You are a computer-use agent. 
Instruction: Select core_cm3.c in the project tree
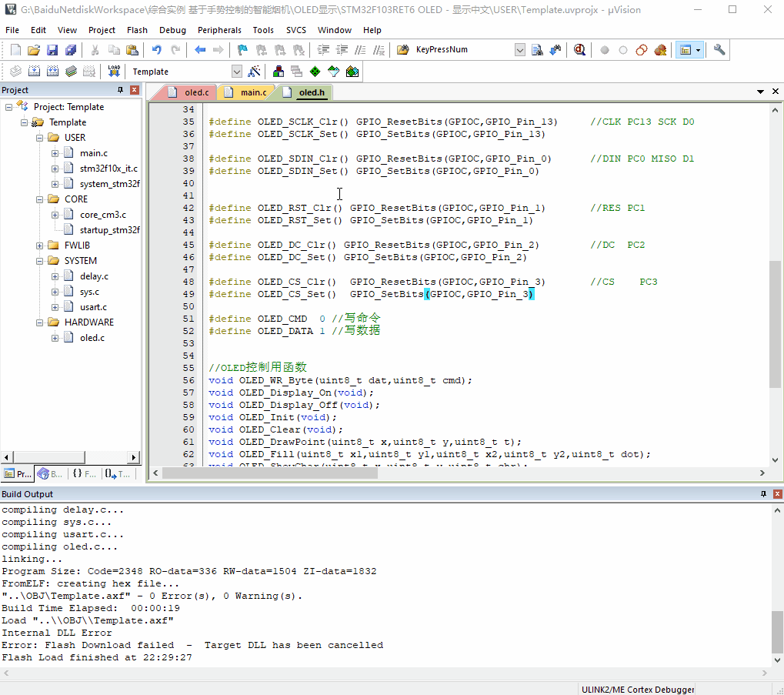pos(102,215)
